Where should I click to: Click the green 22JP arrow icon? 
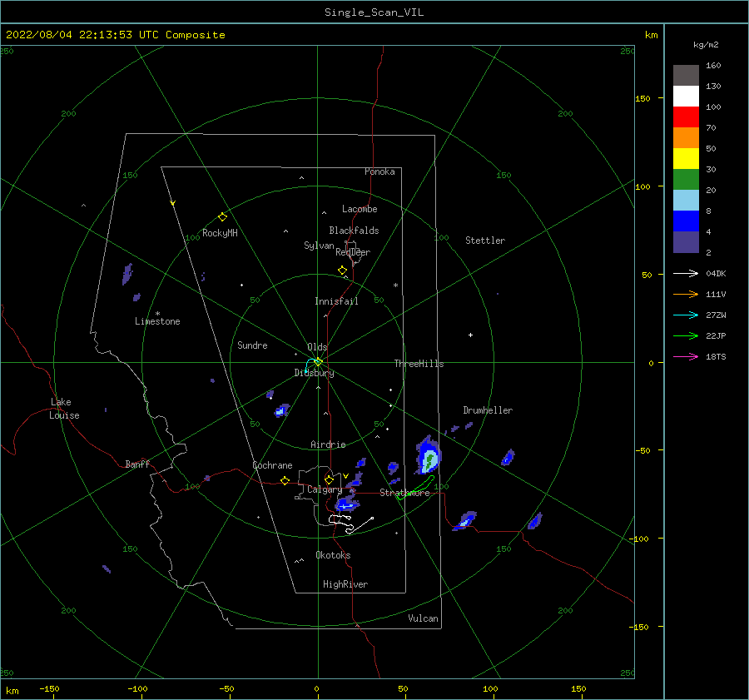point(686,336)
